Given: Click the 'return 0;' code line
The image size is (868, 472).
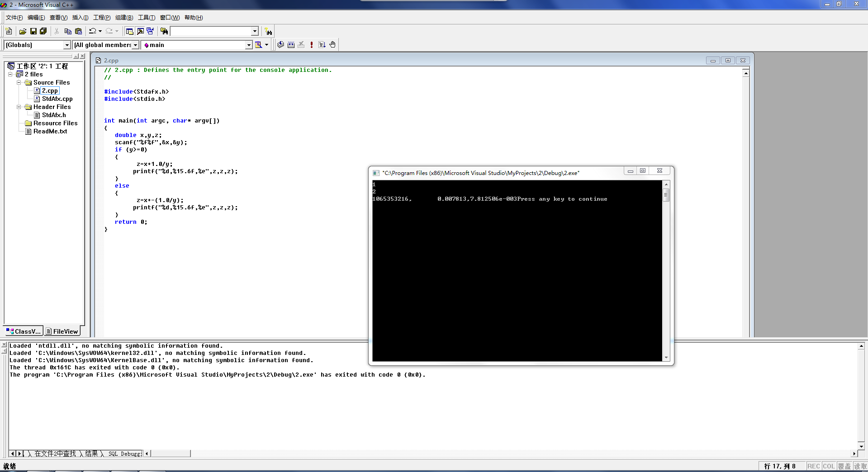Looking at the screenshot, I should 131,222.
